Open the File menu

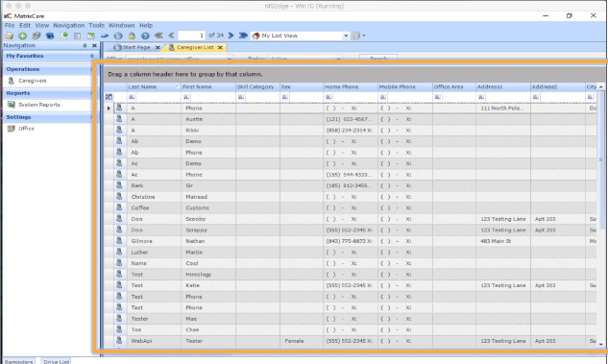tap(10, 25)
